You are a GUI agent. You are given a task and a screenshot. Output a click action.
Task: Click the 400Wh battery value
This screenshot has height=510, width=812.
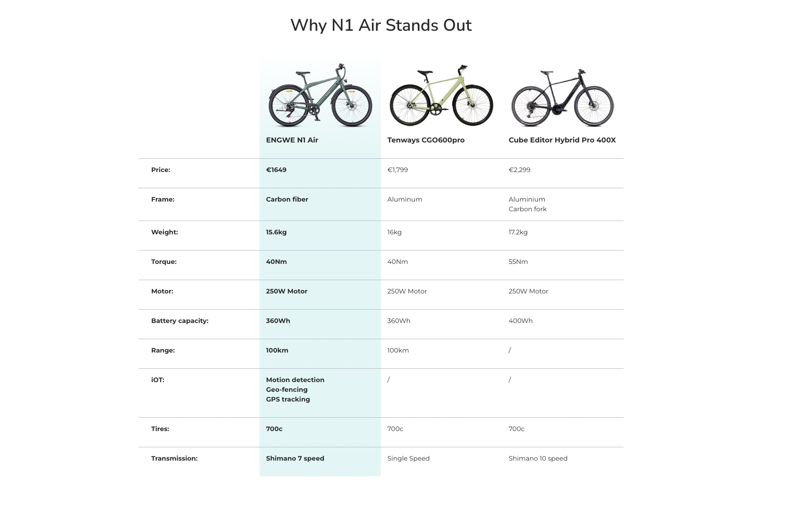(520, 321)
